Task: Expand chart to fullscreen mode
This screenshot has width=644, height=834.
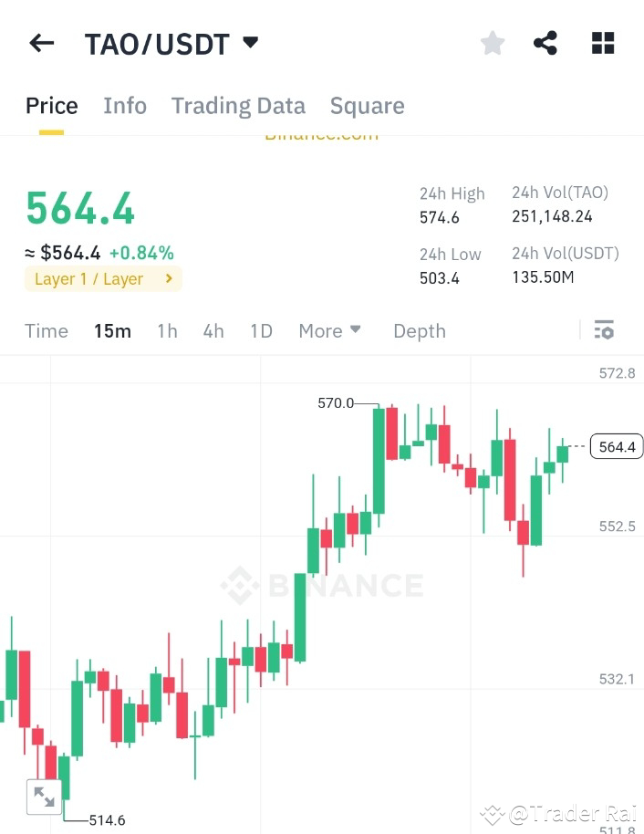Action: coord(44,797)
